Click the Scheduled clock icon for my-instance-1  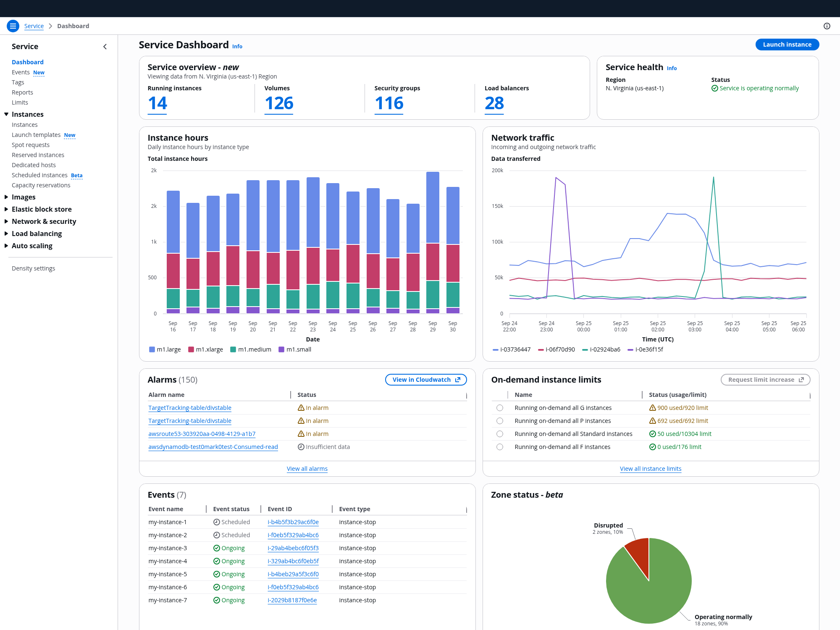click(x=216, y=522)
